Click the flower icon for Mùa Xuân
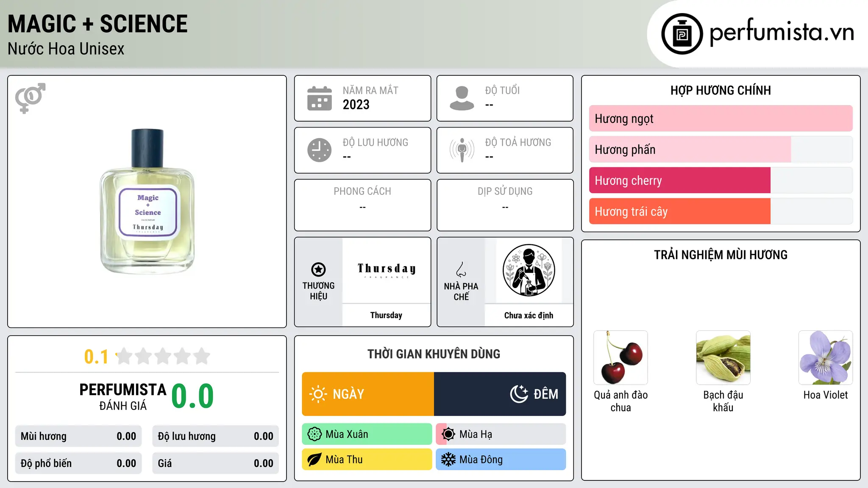 [314, 434]
